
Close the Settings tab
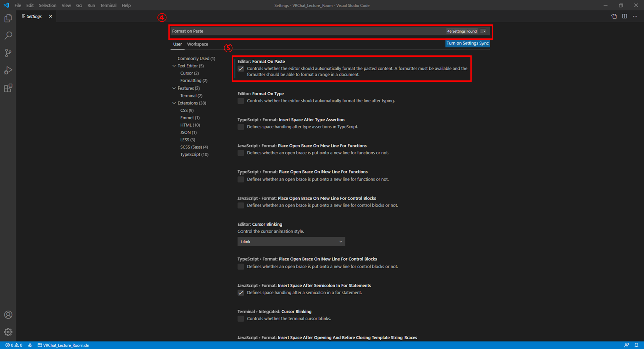[50, 16]
